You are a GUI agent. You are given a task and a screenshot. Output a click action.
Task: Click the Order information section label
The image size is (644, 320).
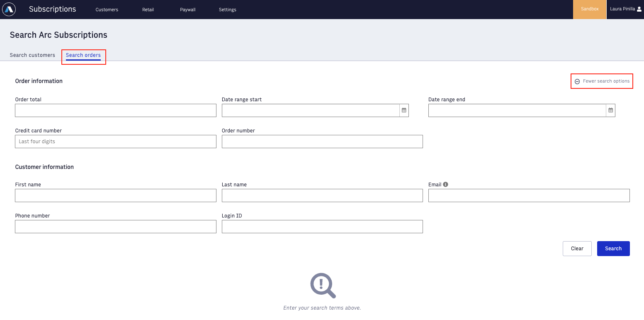coord(39,81)
